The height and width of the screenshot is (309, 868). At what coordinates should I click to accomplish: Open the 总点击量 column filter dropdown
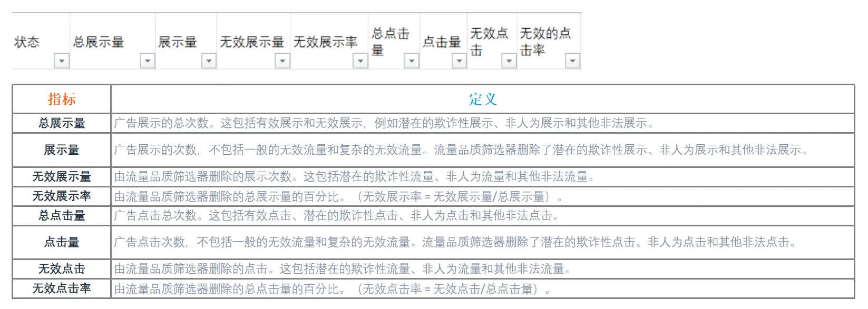[x=412, y=61]
